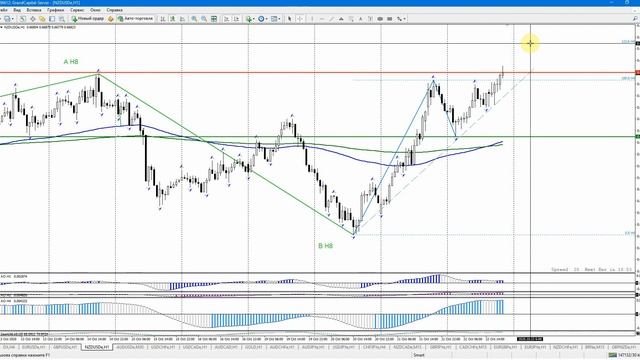Open the Вставка menu
The height and width of the screenshot is (360, 640).
(33, 10)
